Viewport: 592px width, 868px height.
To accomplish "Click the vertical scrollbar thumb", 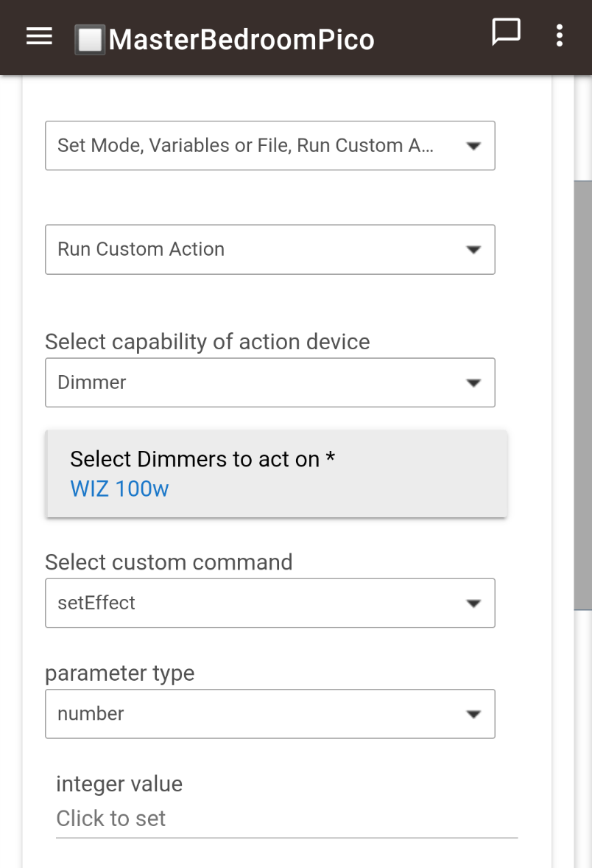I will [582, 394].
